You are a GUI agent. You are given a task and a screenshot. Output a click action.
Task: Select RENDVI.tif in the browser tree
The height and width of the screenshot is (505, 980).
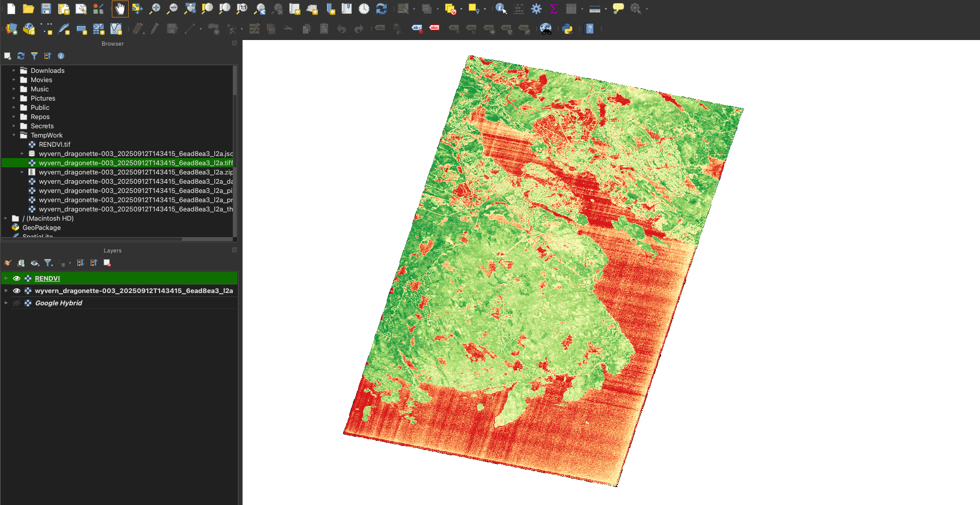[54, 145]
